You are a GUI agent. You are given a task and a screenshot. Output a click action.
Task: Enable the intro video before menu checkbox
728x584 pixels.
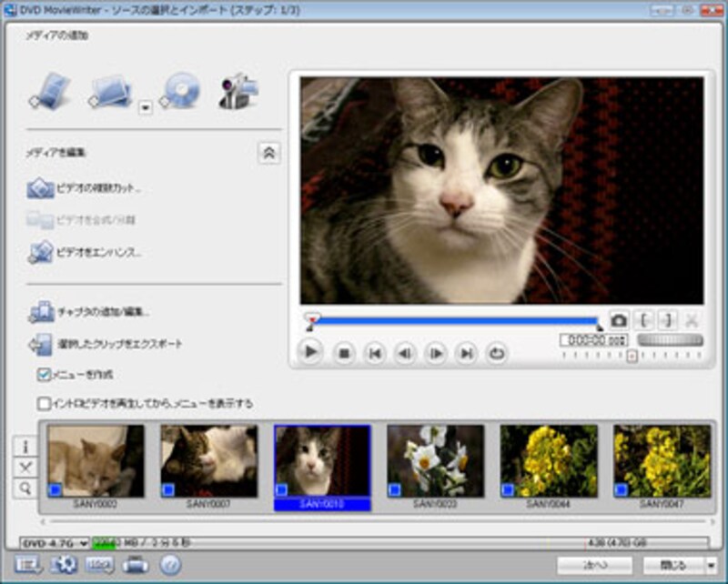tap(44, 403)
